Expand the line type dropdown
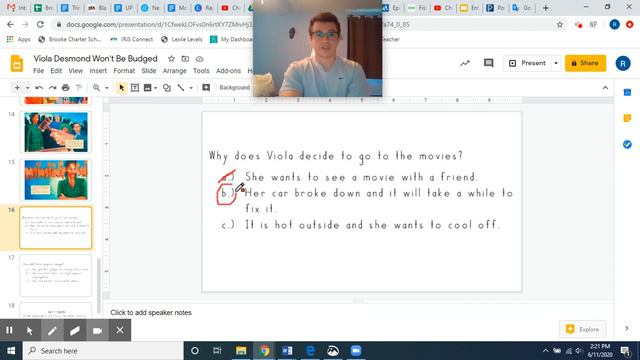The height and width of the screenshot is (360, 640). tap(191, 88)
